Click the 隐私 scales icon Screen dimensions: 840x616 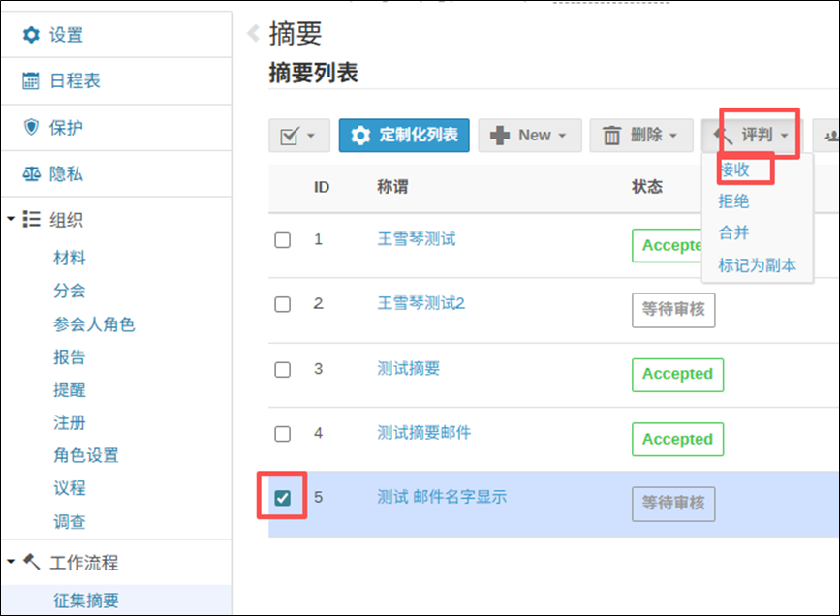tap(32, 174)
